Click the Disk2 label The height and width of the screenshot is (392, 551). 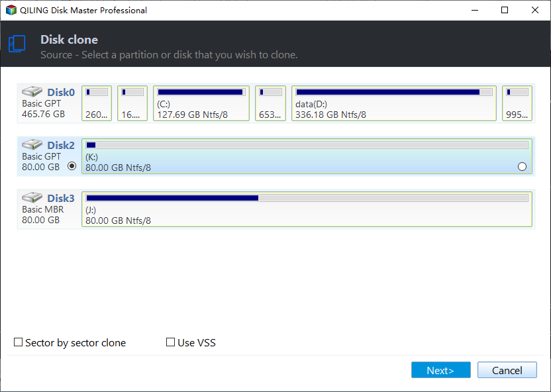(x=61, y=146)
